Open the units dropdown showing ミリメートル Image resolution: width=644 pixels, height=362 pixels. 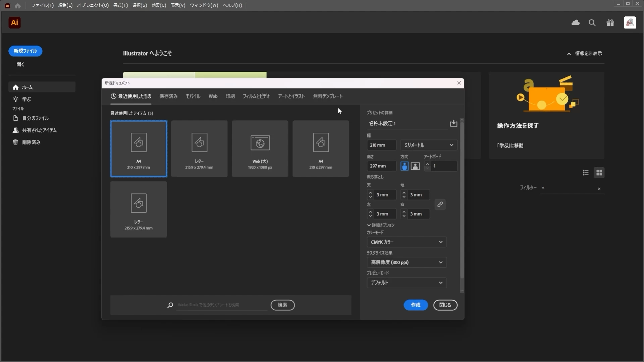click(x=429, y=145)
